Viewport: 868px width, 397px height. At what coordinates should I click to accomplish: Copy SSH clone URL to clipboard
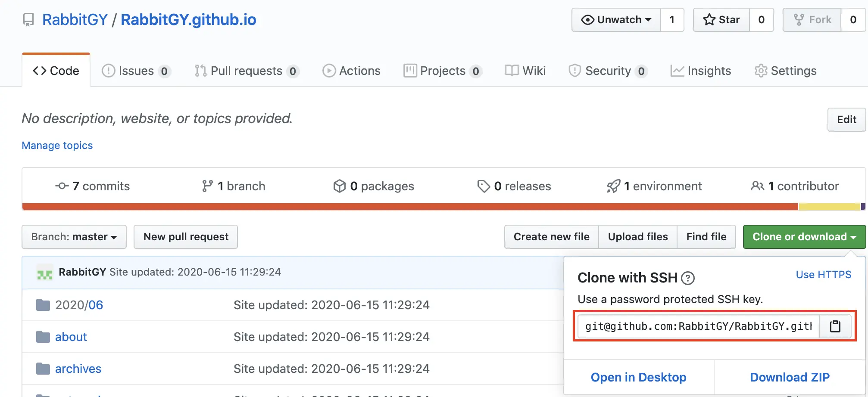coord(835,326)
